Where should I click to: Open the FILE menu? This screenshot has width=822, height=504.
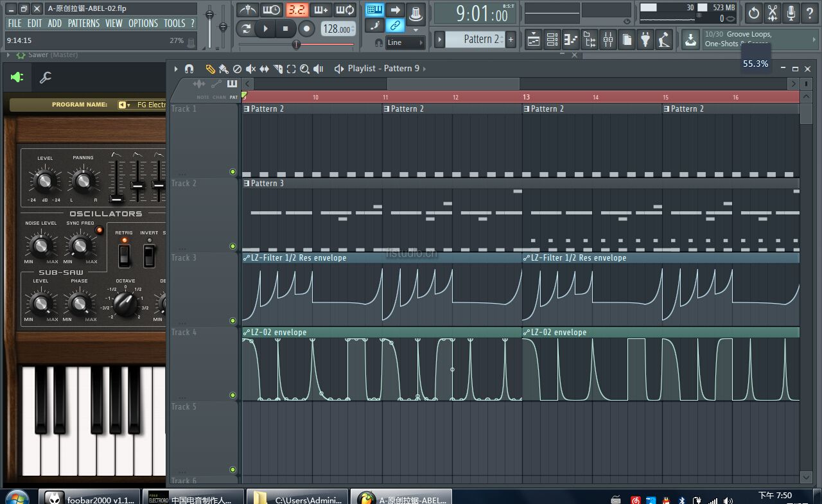pyautogui.click(x=14, y=23)
